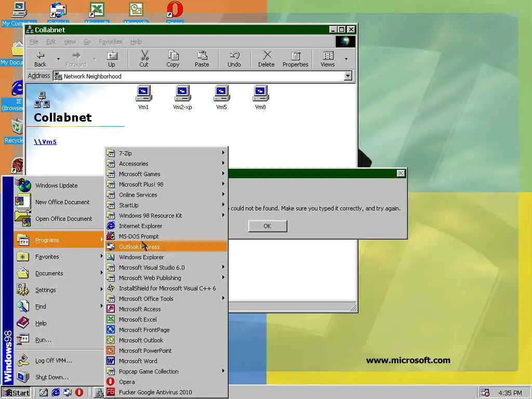This screenshot has width=532, height=399.
Task: Click the Copy toolbar icon
Action: [x=172, y=59]
